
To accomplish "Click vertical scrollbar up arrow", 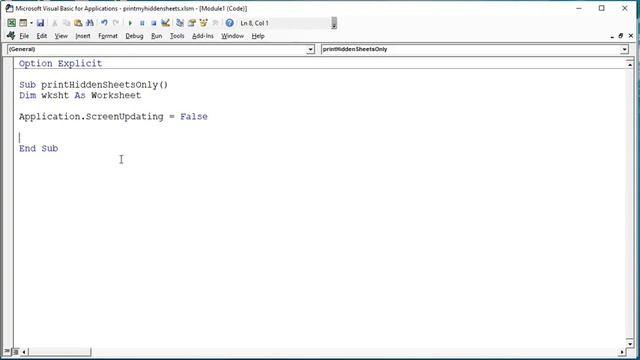I will 630,64.
